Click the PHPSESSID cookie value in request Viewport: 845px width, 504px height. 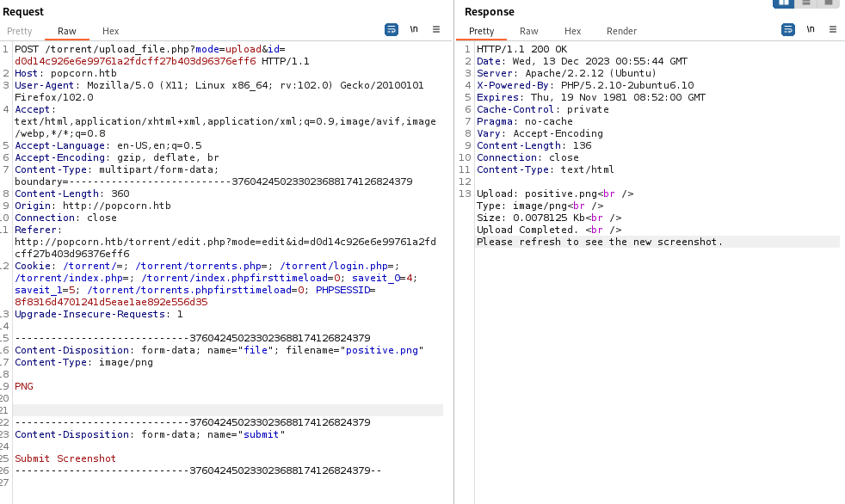click(x=111, y=302)
